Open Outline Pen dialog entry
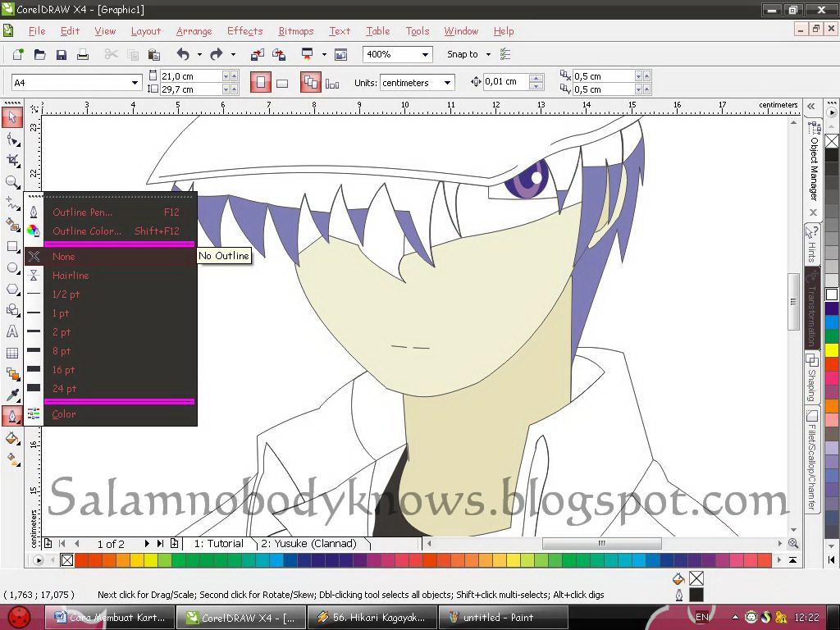The image size is (840, 630). 111,212
